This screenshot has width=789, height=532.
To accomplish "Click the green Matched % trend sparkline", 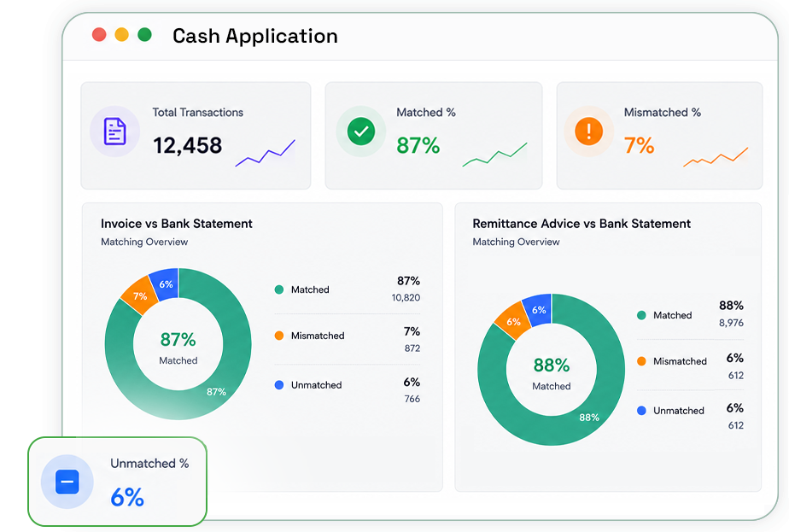I will point(494,154).
